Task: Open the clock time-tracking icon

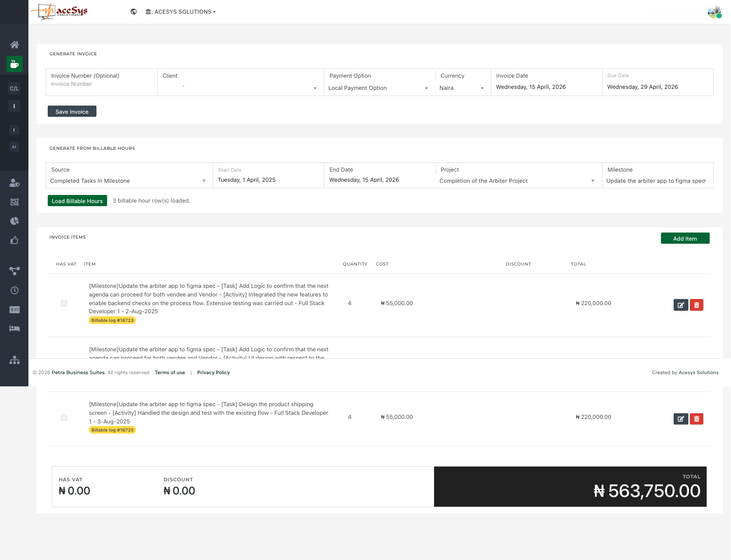Action: pyautogui.click(x=14, y=290)
